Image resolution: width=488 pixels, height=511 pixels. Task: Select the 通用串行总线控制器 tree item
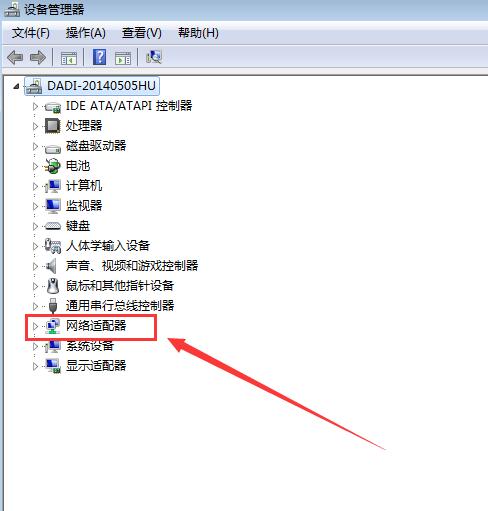[120, 306]
